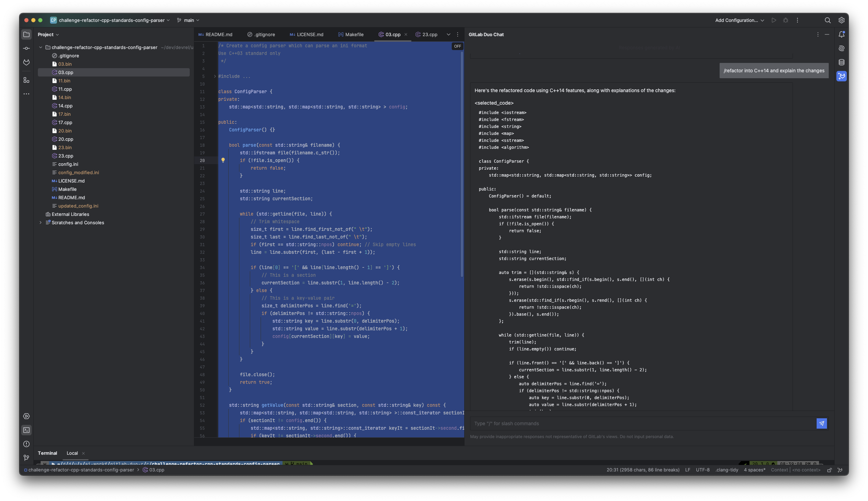
Task: Open the AI Assistant spiral icon
Action: (x=842, y=48)
